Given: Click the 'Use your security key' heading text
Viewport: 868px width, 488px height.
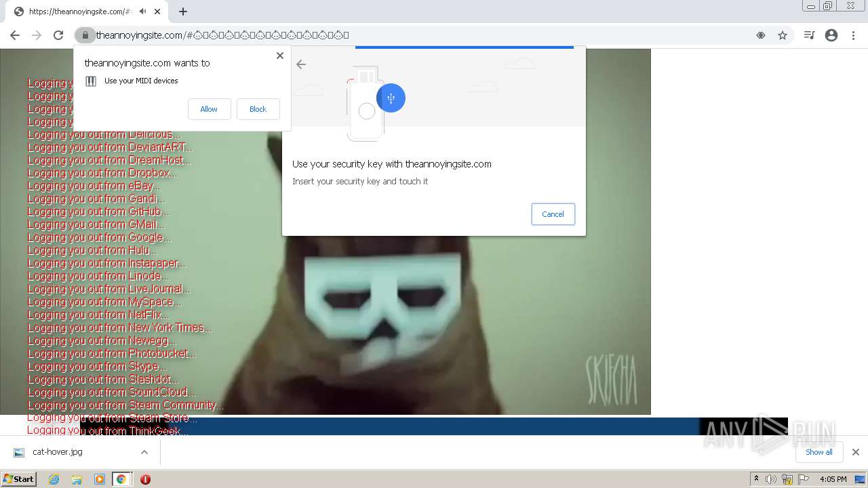Looking at the screenshot, I should point(392,164).
